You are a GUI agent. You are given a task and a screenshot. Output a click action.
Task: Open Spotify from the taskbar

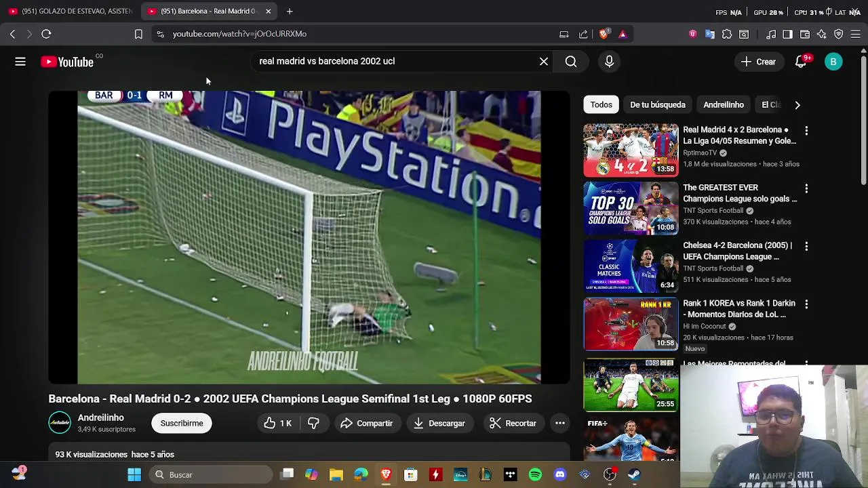point(535,474)
